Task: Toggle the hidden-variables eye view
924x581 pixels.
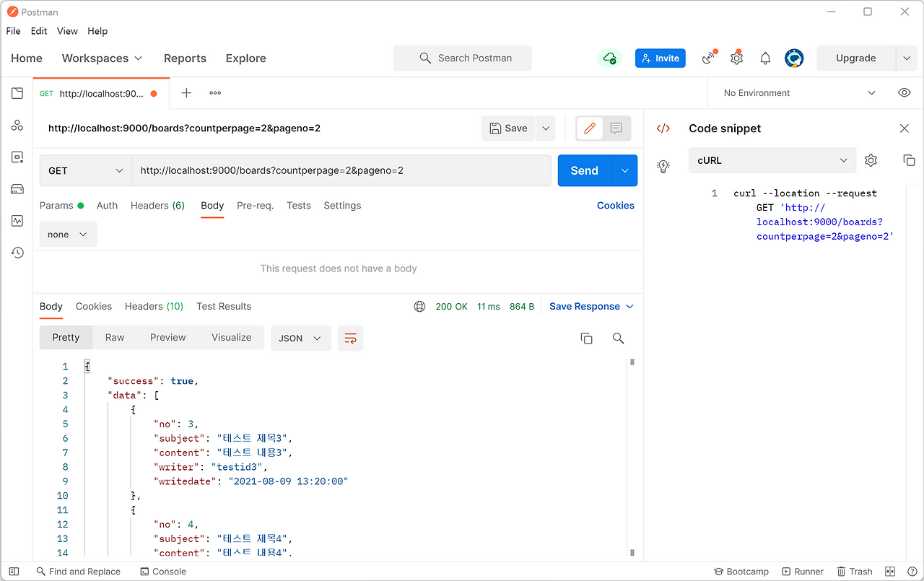Action: point(905,92)
